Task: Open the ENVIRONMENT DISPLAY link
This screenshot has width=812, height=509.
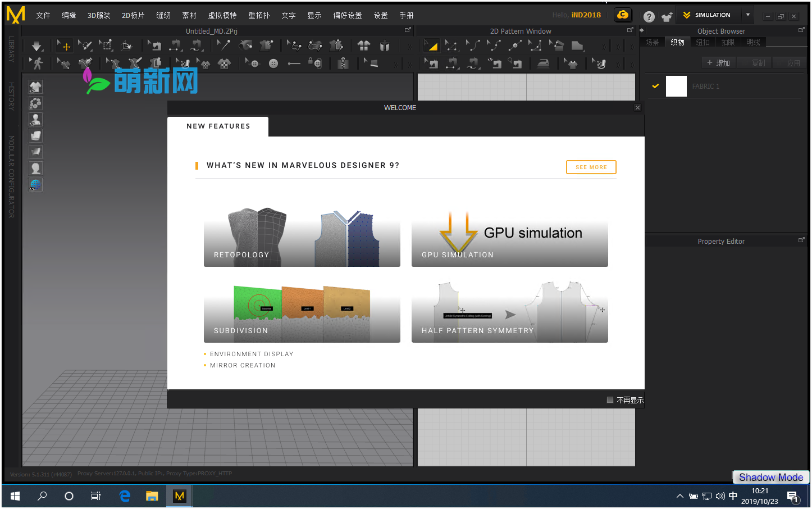Action: click(252, 354)
